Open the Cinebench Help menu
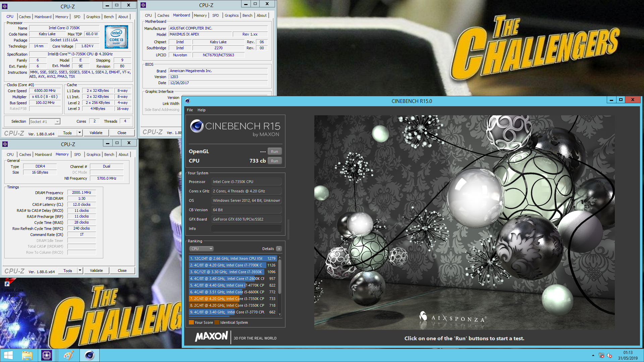Image resolution: width=644 pixels, height=362 pixels. coord(201,110)
